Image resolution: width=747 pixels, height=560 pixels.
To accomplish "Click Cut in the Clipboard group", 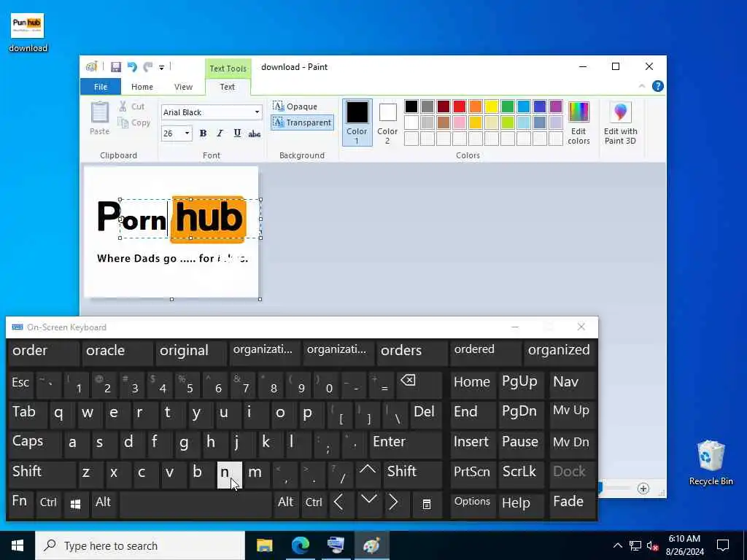I will point(132,106).
